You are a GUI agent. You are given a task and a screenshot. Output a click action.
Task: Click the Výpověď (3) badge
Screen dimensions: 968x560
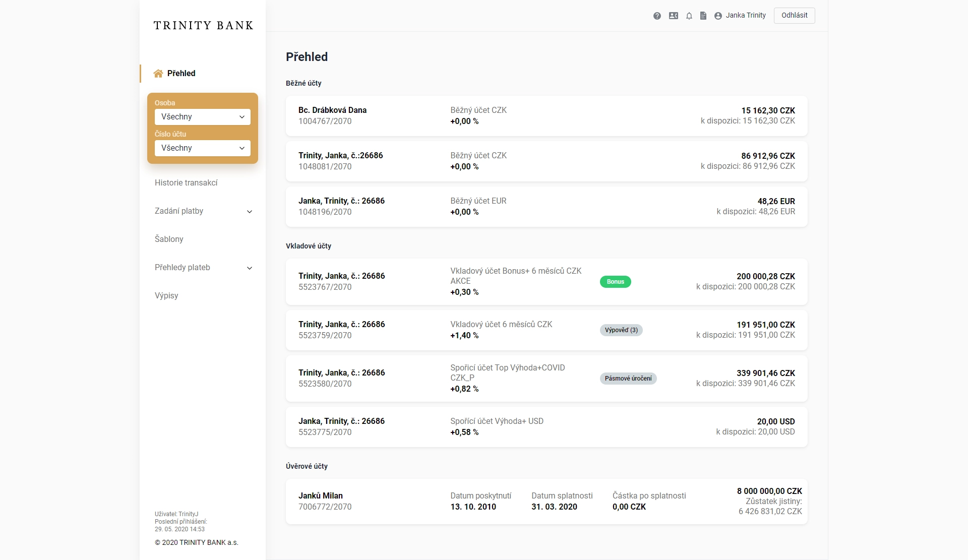tap(621, 330)
